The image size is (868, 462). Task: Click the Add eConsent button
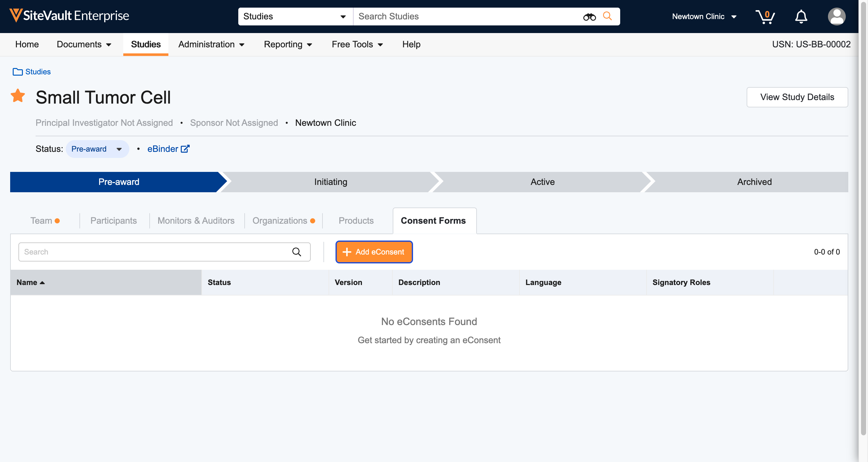(374, 252)
